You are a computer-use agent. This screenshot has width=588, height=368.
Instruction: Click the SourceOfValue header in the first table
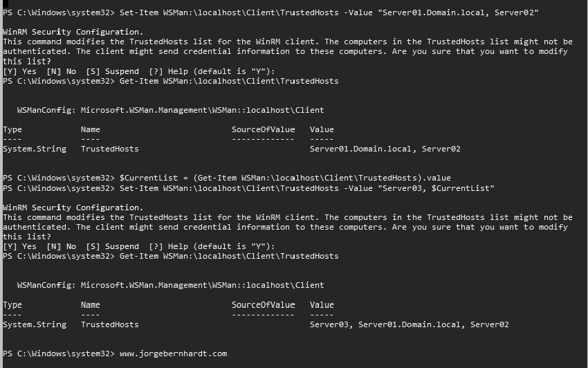pyautogui.click(x=263, y=129)
